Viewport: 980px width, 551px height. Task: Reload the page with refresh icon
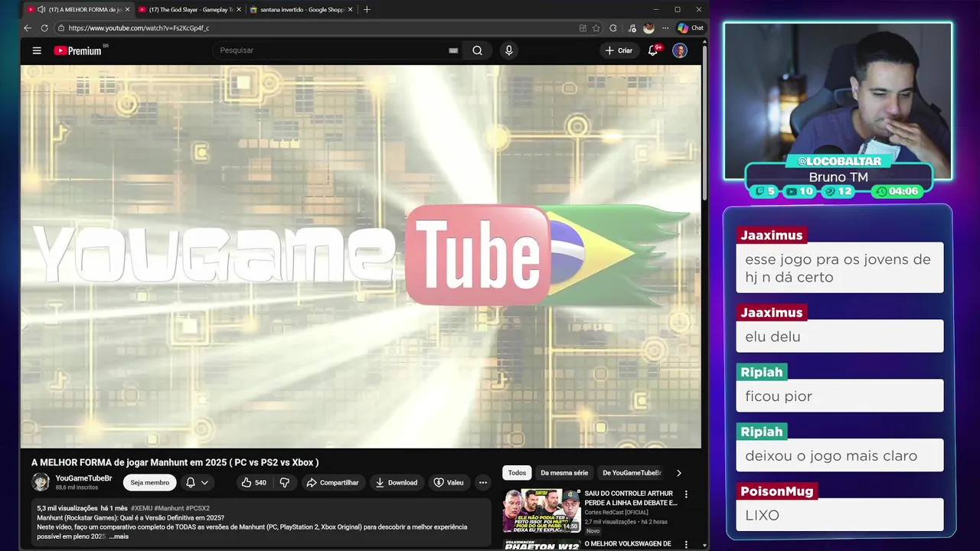pos(44,28)
